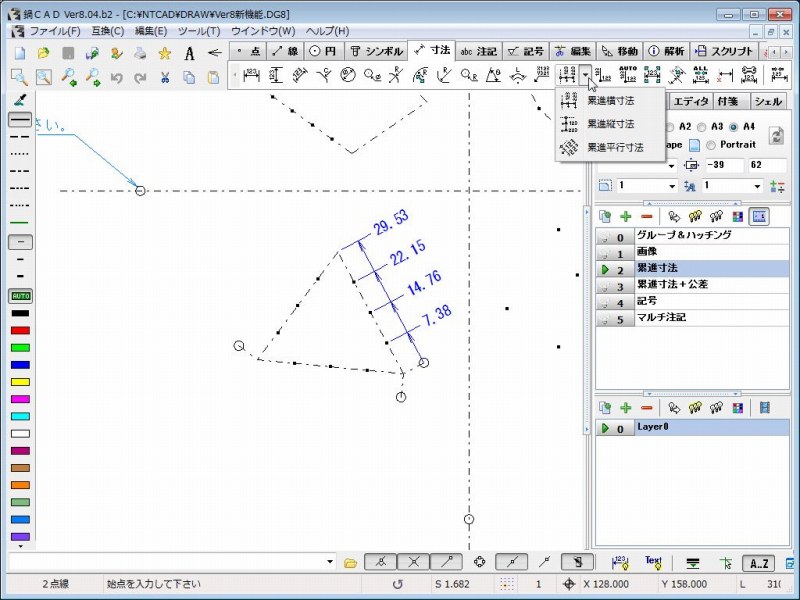Select the Layer0 row

click(692, 428)
